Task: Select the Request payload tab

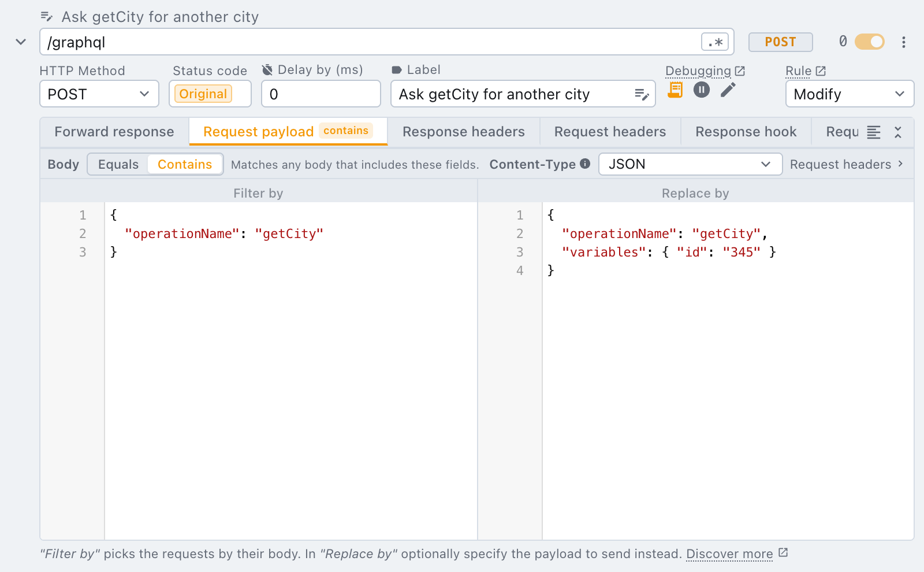Action: [x=288, y=132]
